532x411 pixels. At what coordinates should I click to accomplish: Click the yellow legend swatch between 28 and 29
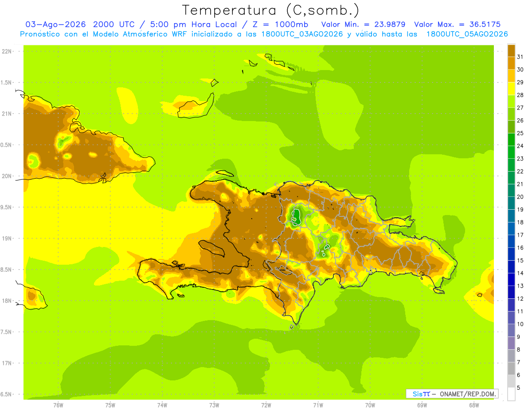point(511,89)
